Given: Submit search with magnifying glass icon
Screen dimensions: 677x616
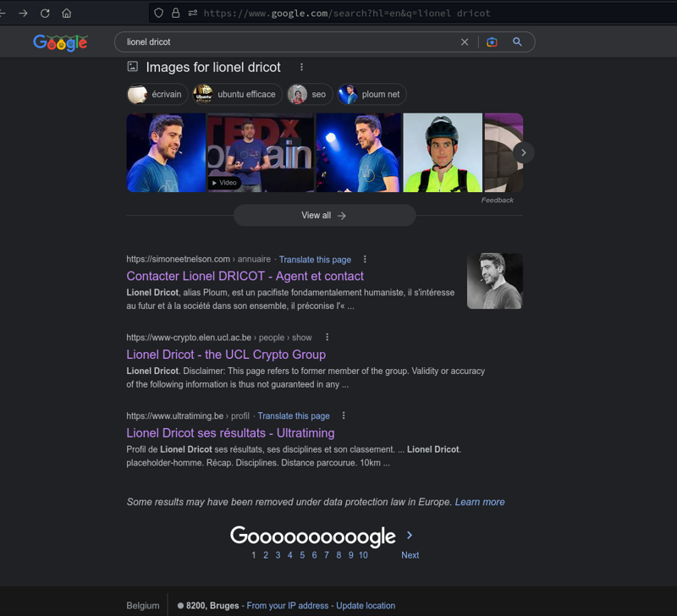Looking at the screenshot, I should coord(517,41).
